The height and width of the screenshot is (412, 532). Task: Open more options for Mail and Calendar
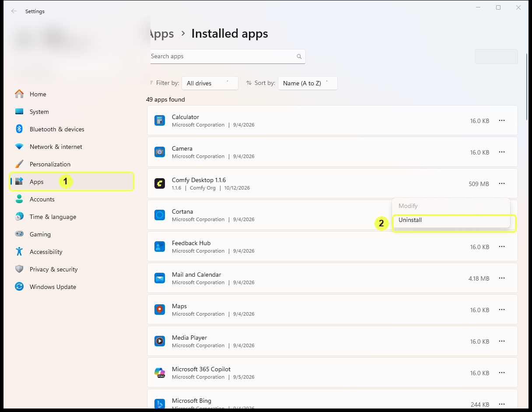click(x=502, y=278)
